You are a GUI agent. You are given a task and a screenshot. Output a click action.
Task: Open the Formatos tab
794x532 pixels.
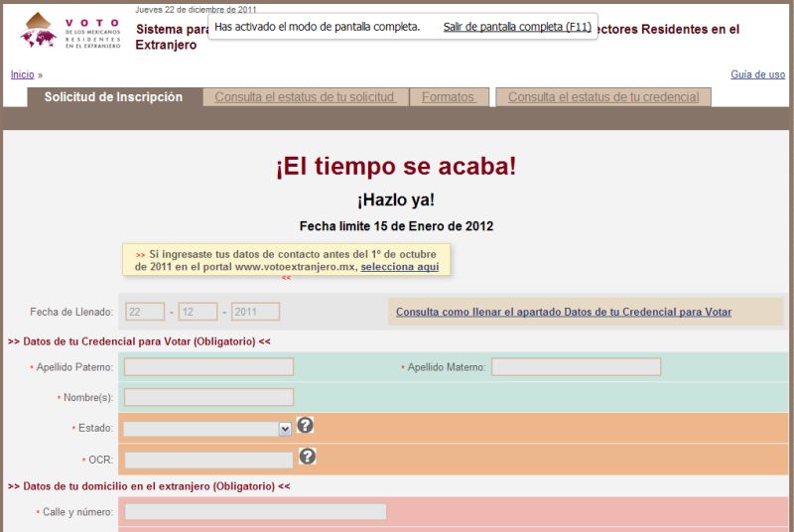(448, 97)
